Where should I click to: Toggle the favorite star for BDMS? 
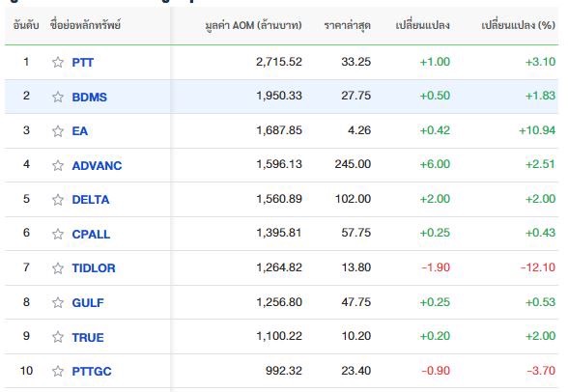coord(58,97)
